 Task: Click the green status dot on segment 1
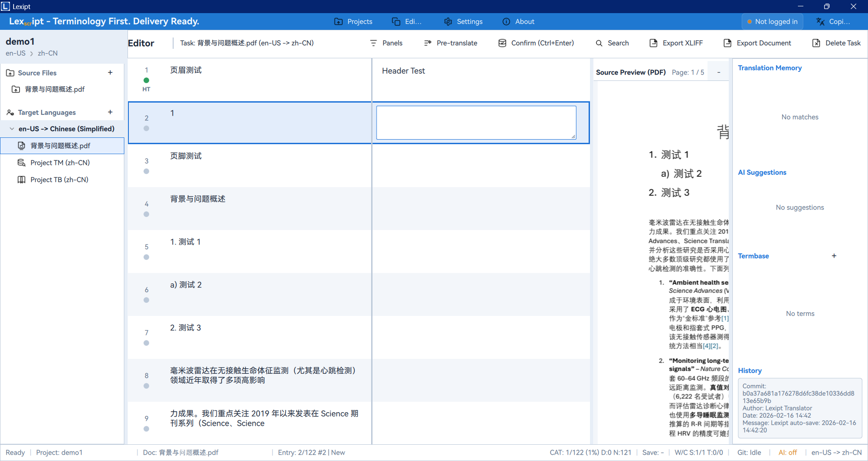pos(146,80)
